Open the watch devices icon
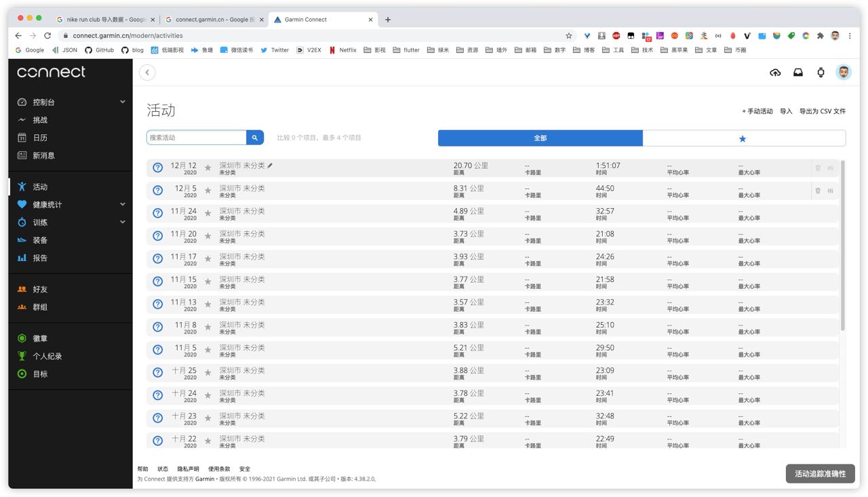This screenshot has width=868, height=497. (821, 73)
